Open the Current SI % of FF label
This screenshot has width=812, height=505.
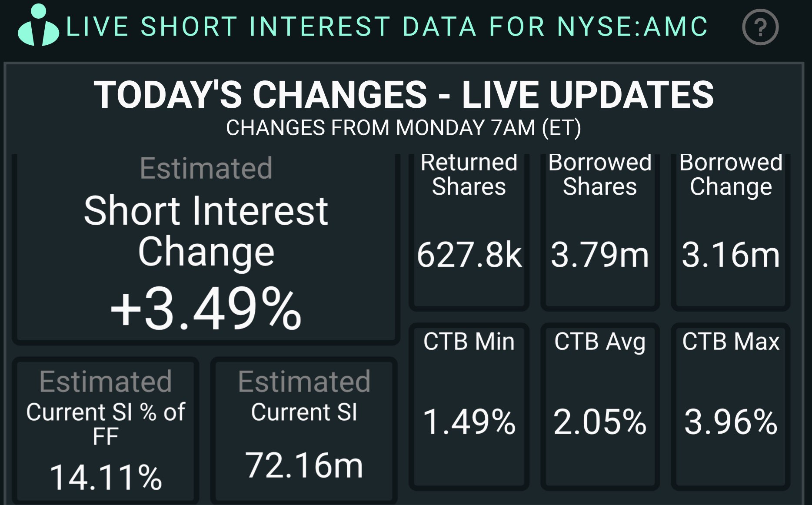pyautogui.click(x=106, y=423)
